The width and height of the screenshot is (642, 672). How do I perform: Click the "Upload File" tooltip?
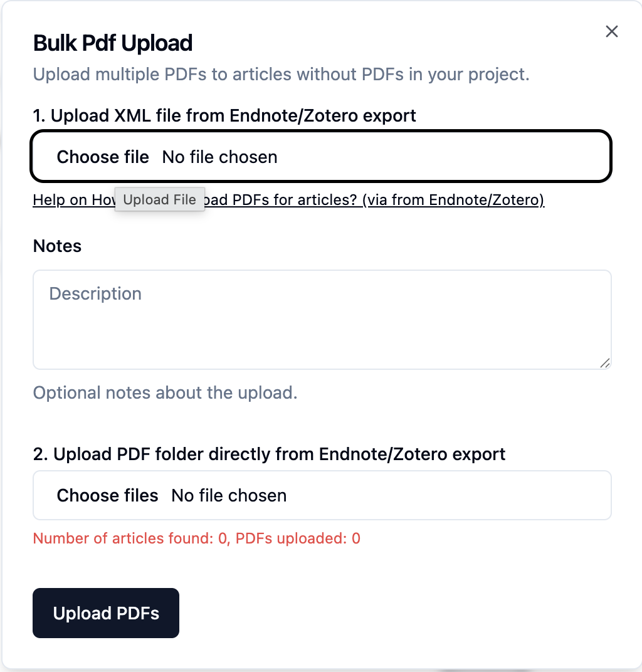[x=159, y=200]
